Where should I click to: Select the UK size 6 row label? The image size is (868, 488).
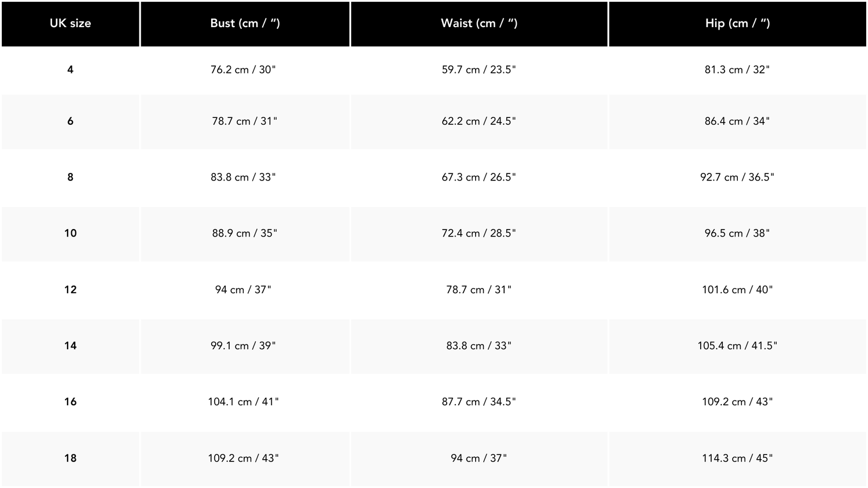70,121
